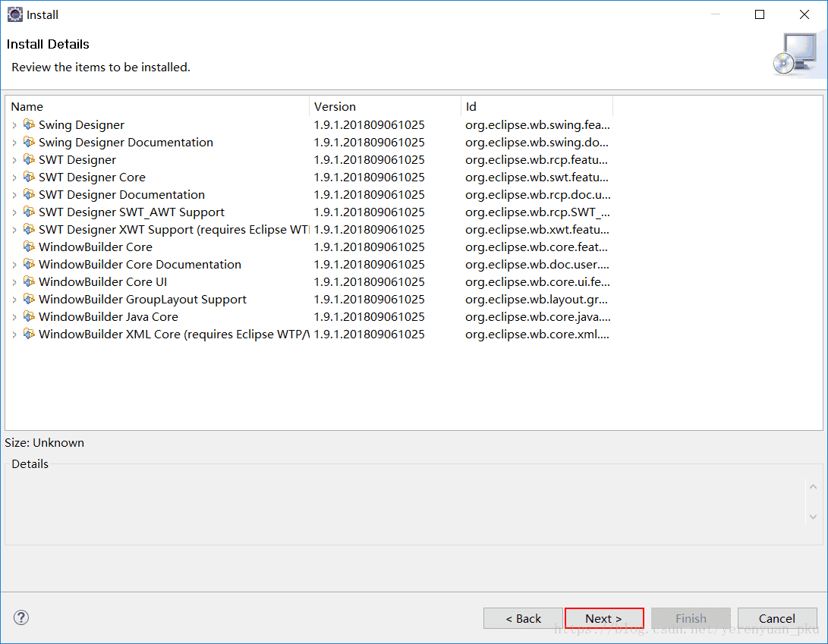Select the WindowBuilder Core row name
Screen dimensions: 828x644
pos(95,247)
